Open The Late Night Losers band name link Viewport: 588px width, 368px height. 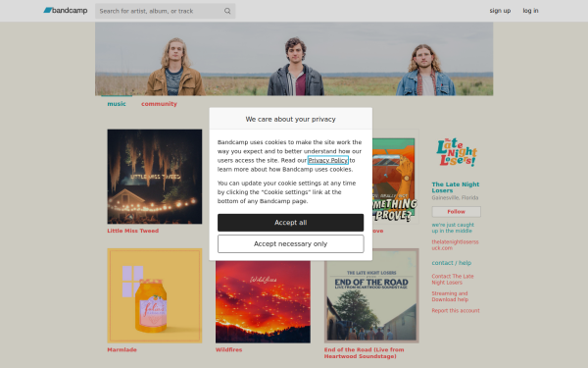click(x=456, y=187)
